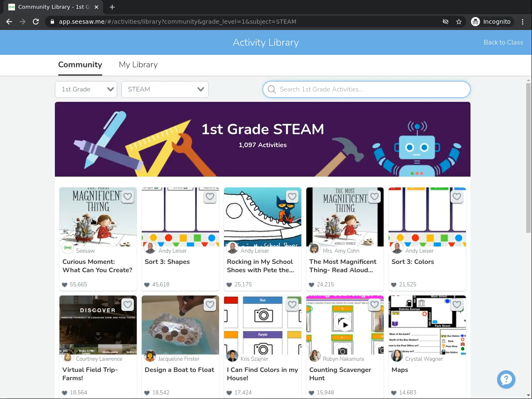Click Back to Class link
Screen dimensions: 532x399
point(503,42)
